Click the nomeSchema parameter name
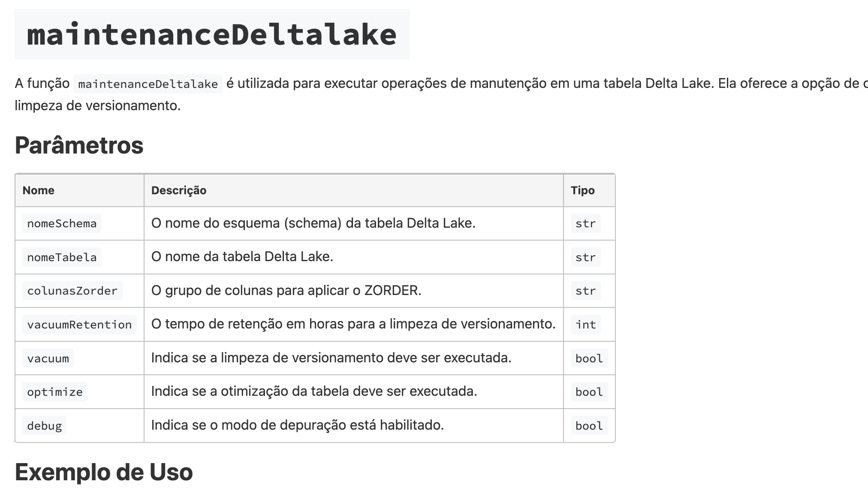 point(62,223)
